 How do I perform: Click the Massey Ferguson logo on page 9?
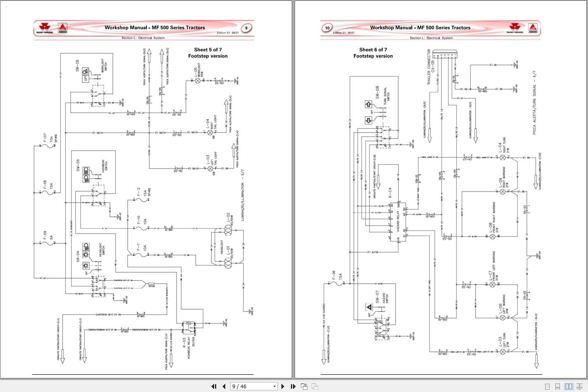point(45,28)
